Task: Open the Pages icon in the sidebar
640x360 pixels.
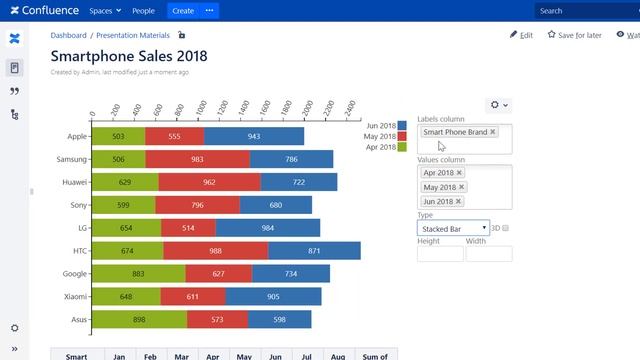Action: pyautogui.click(x=15, y=68)
